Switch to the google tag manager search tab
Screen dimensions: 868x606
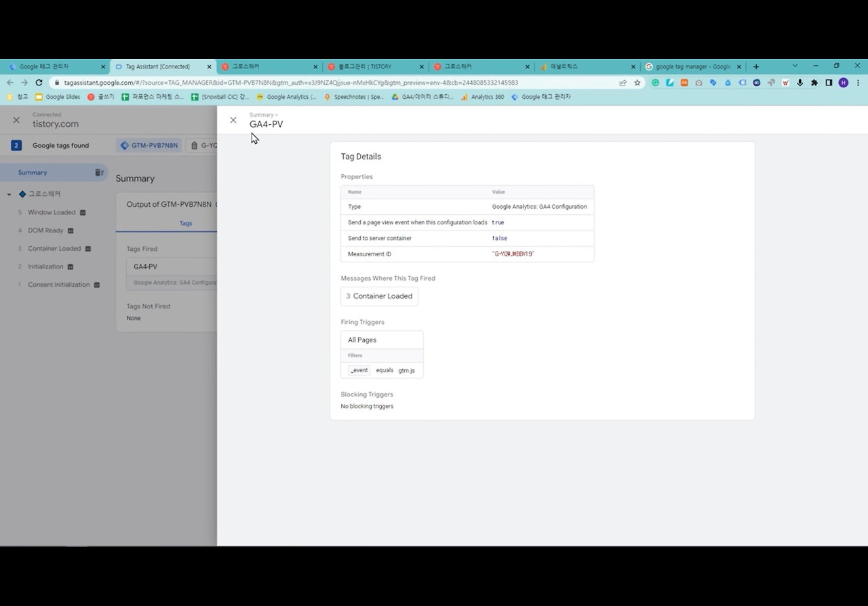click(693, 66)
